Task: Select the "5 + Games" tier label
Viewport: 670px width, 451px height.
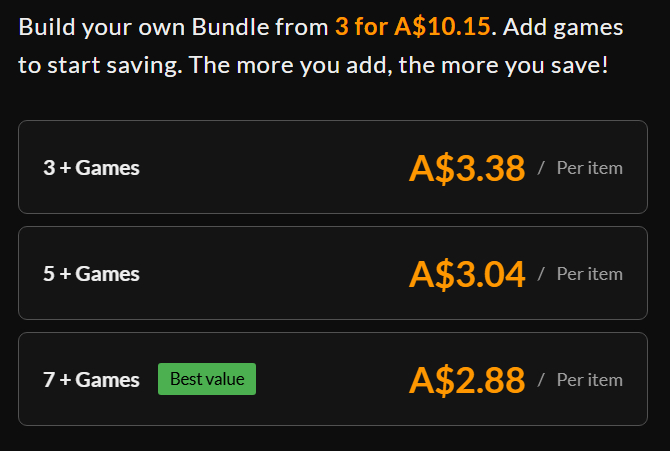Action: [91, 274]
